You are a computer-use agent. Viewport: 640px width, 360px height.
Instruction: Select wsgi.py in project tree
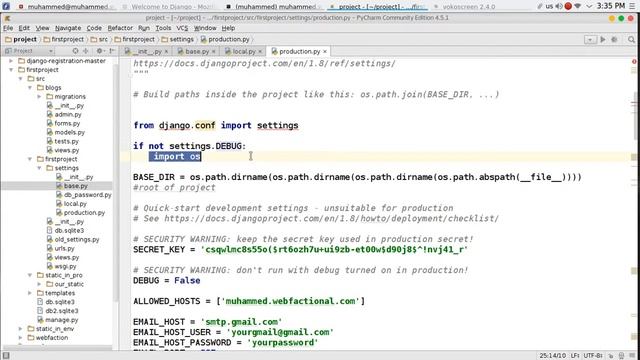(62, 267)
